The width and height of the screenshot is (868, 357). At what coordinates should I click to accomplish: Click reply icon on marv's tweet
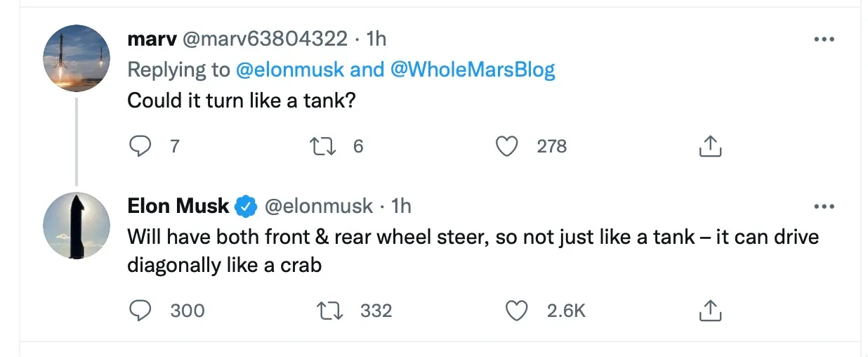coord(141,146)
